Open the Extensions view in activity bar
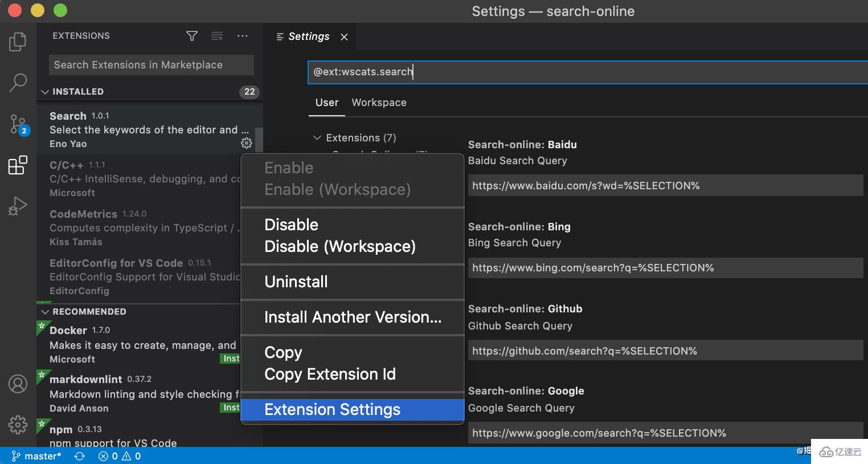The image size is (868, 464). point(18,165)
